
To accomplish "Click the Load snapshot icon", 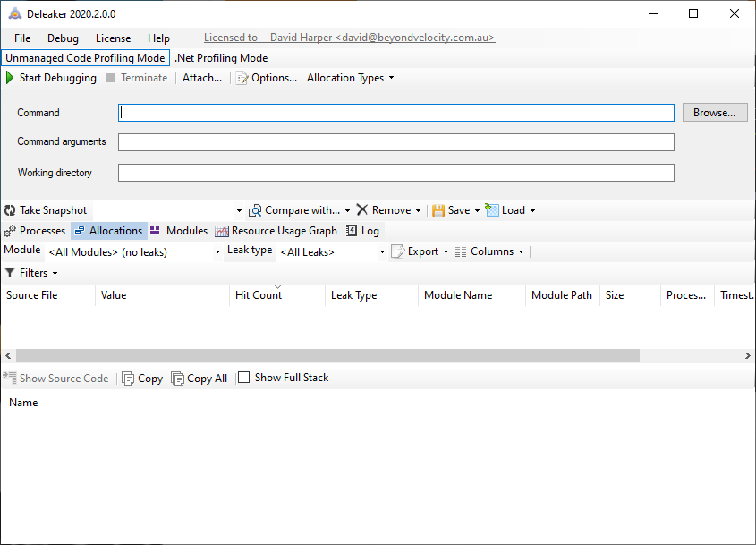I will coord(492,210).
